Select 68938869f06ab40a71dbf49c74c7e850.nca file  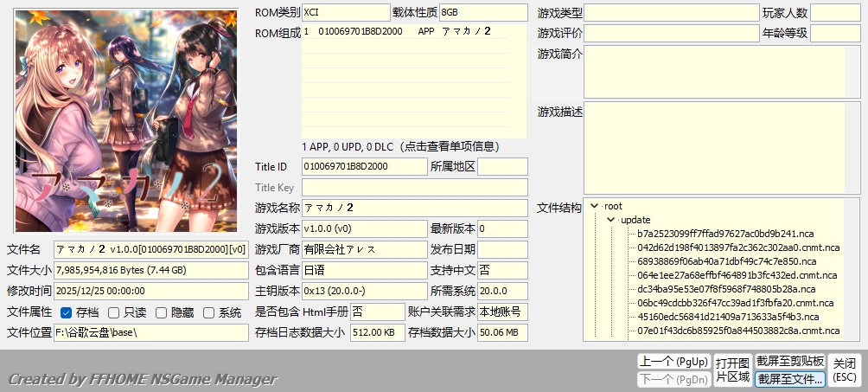pyautogui.click(x=727, y=261)
